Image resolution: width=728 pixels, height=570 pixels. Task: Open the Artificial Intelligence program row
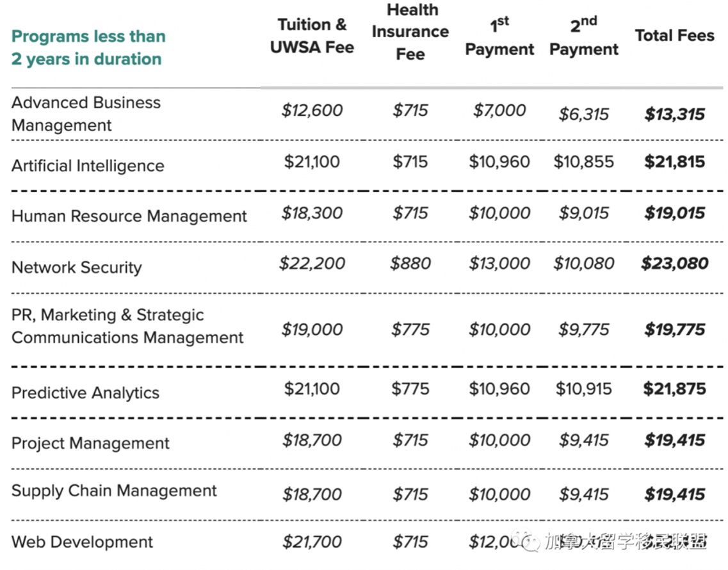point(88,165)
